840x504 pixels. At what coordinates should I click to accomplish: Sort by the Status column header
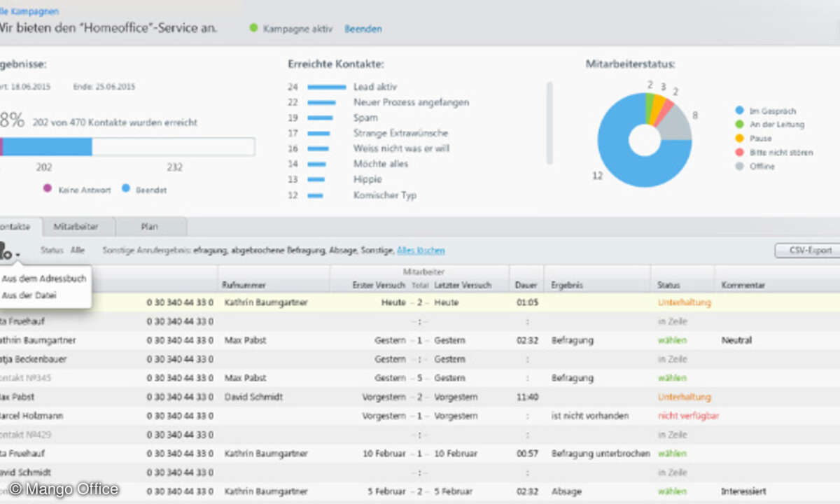coord(668,286)
